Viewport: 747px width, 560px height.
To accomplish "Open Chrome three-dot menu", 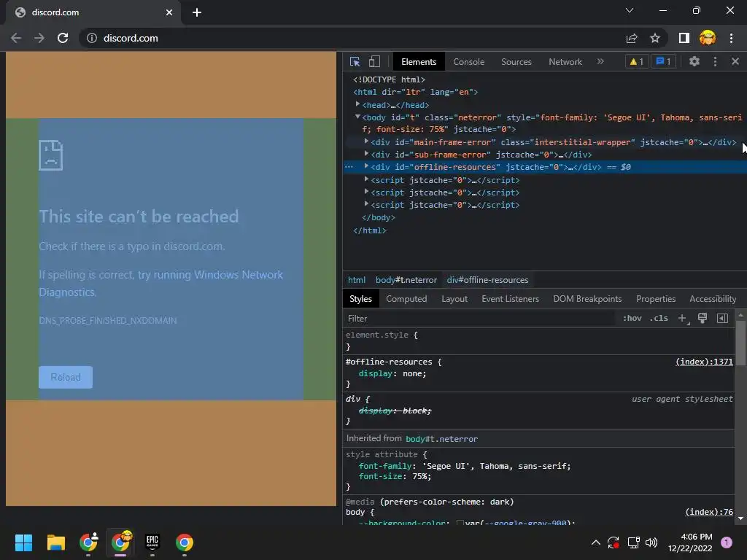I will pos(731,38).
